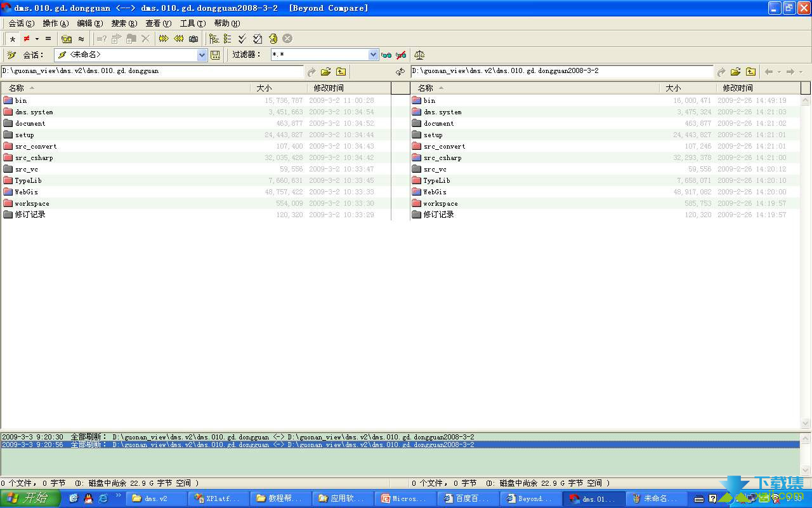Click the checkbox-list select files icon
Screen dimensions: 812x508
[x=258, y=39]
